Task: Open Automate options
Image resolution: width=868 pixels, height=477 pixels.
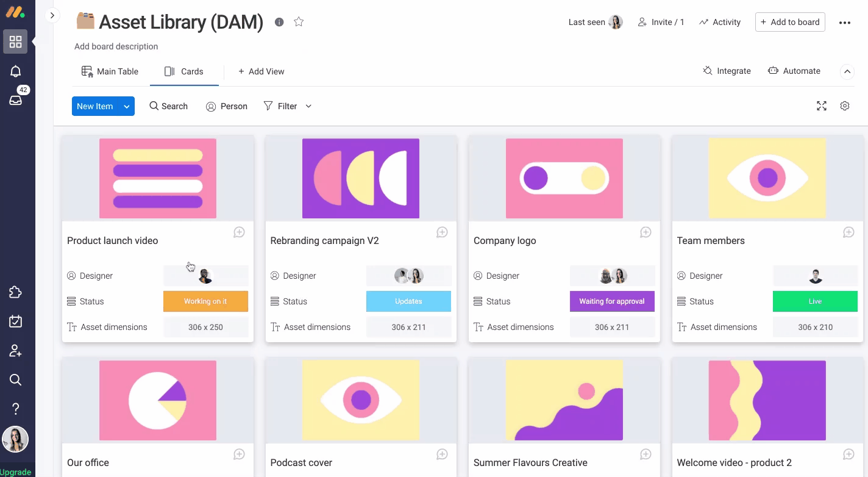Action: click(794, 71)
